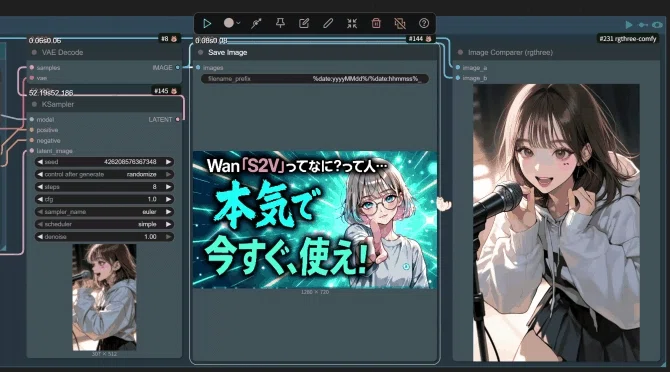Image resolution: width=670 pixels, height=372 pixels.
Task: Click the edit-in-box icon in selection toolbar
Action: [x=304, y=23]
